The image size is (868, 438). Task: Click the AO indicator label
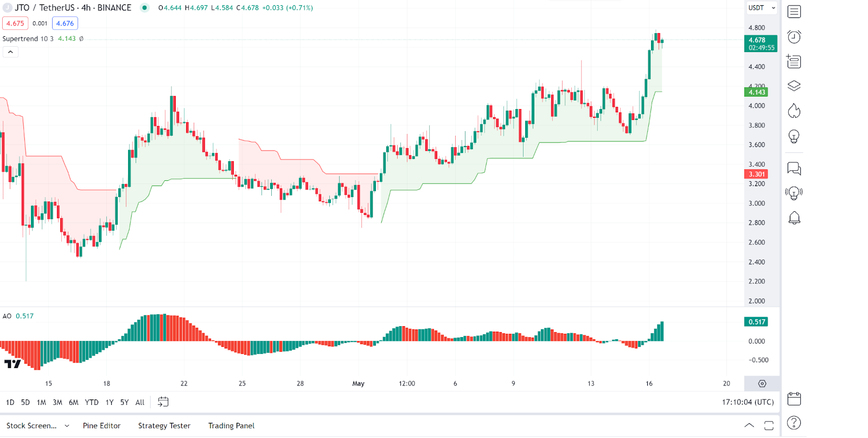[x=7, y=316]
